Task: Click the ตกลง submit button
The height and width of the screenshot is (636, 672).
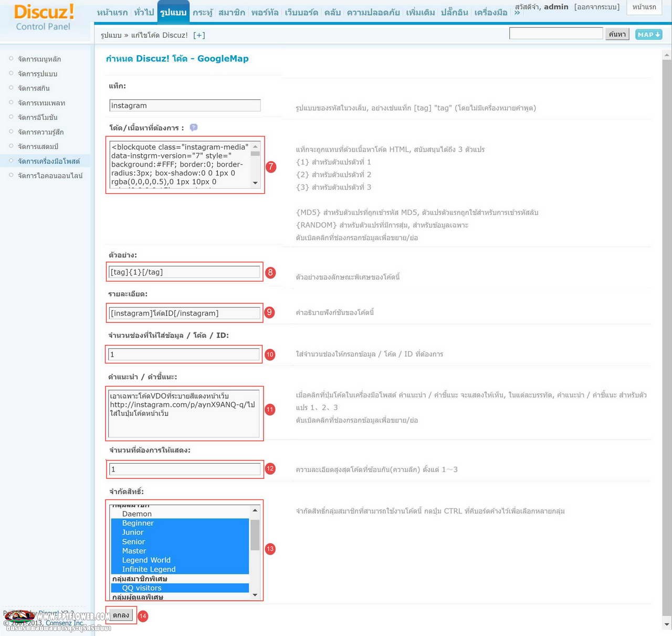Action: point(121,616)
